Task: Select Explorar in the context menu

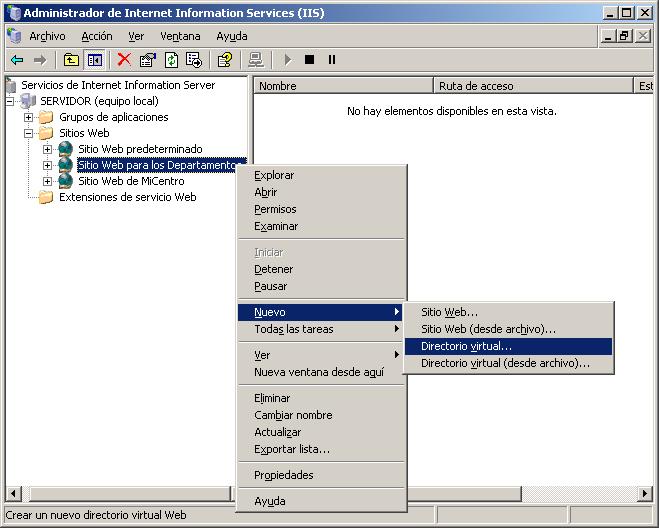Action: point(320,175)
